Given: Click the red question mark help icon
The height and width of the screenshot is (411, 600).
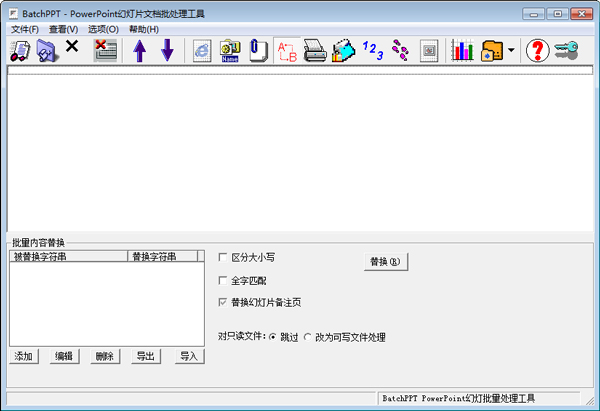Looking at the screenshot, I should 537,50.
